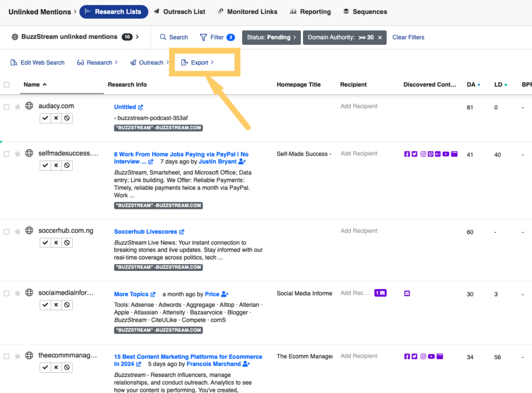
Task: Click the email envelope badge in socialmediainformer row
Action: (x=380, y=293)
